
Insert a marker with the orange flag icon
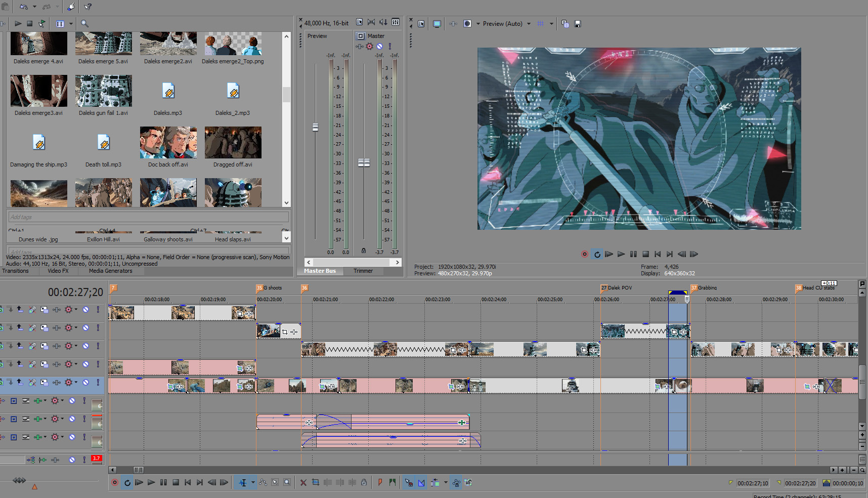coord(380,483)
